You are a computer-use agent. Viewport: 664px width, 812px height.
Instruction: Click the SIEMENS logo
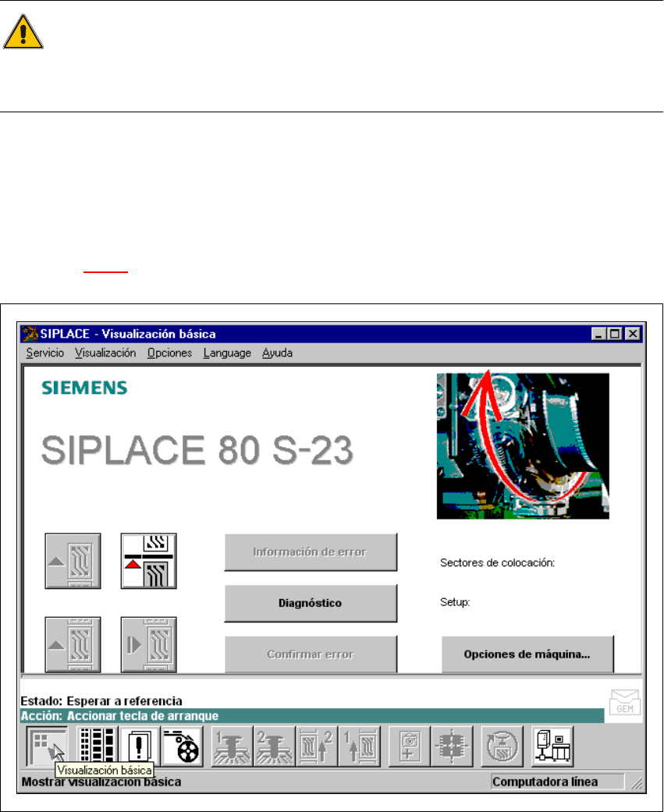click(x=84, y=388)
